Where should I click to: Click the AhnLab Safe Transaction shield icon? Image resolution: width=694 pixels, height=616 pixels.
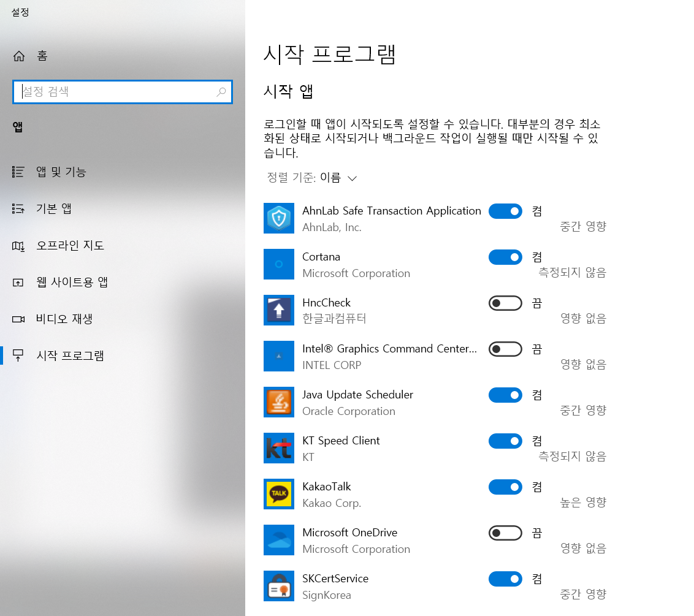pyautogui.click(x=279, y=218)
